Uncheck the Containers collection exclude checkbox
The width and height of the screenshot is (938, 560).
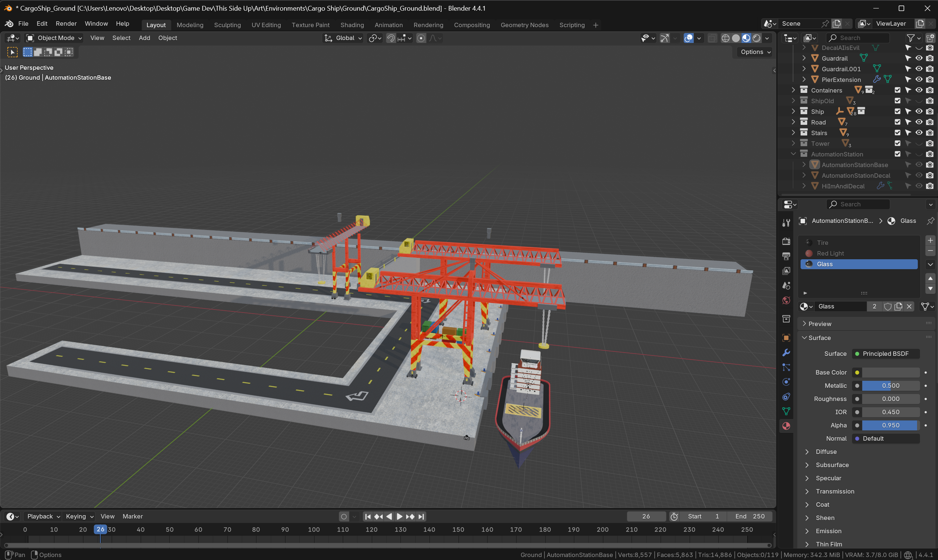[x=898, y=90]
